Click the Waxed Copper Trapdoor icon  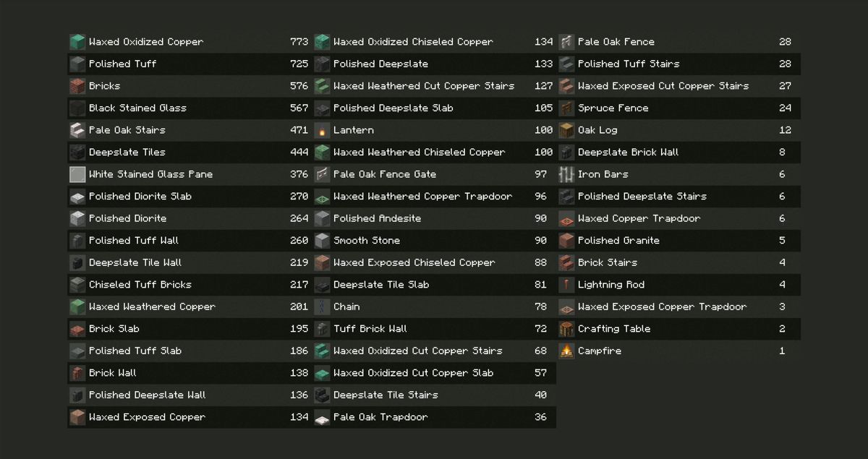(x=566, y=219)
